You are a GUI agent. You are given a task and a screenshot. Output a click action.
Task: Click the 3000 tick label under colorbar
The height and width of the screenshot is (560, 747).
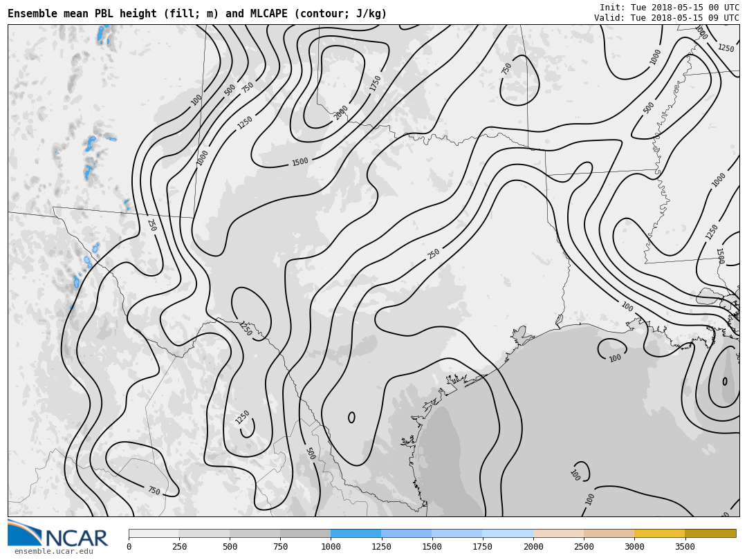click(634, 547)
